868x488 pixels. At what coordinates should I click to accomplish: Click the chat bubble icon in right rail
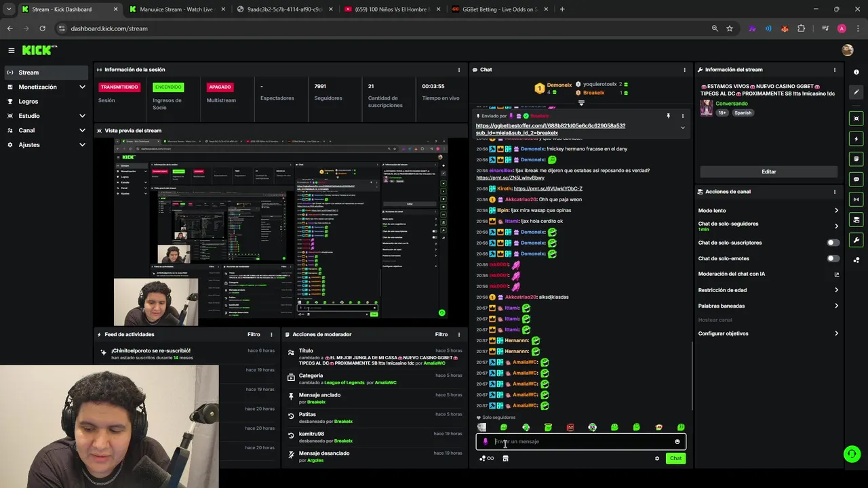pos(856,180)
